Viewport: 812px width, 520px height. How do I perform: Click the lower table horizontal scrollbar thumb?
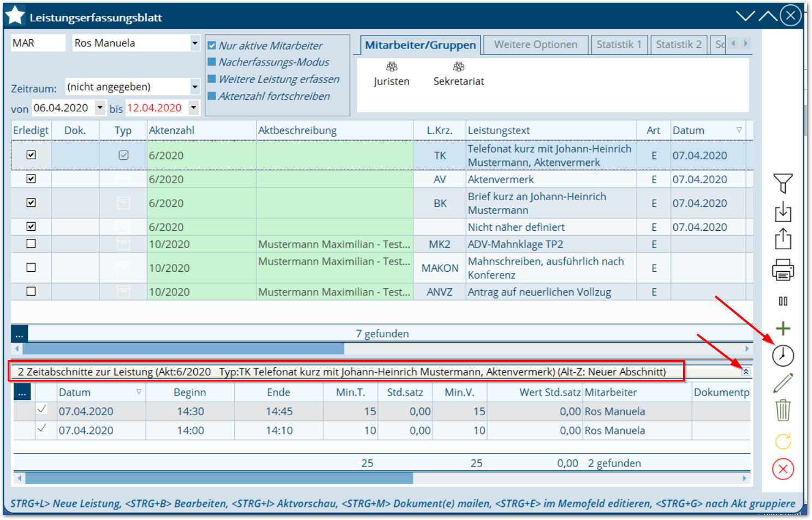coord(219,478)
